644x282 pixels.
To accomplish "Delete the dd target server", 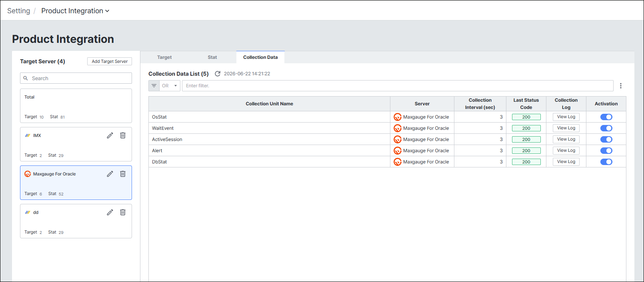I will (123, 212).
